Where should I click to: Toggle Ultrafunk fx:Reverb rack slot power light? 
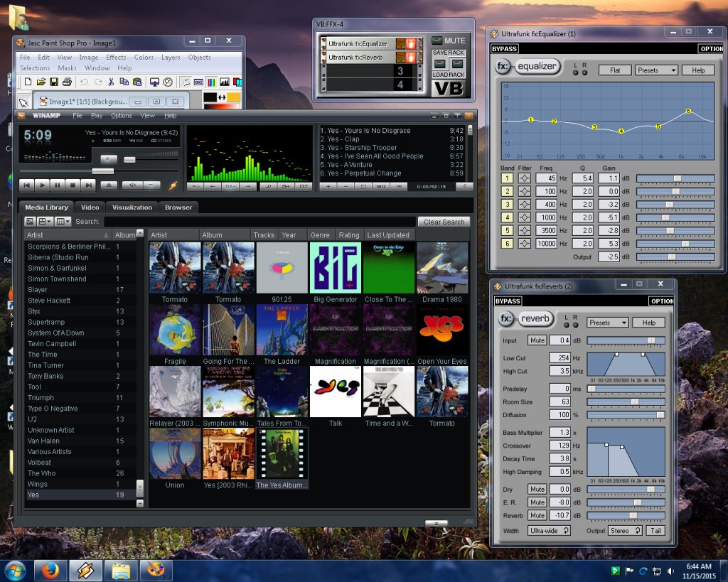(x=411, y=57)
